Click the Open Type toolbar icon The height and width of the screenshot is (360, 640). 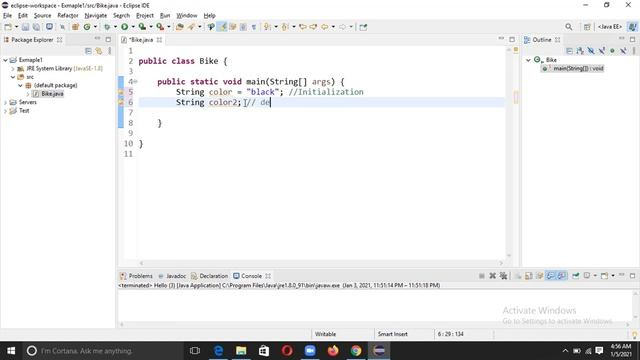tap(180, 27)
